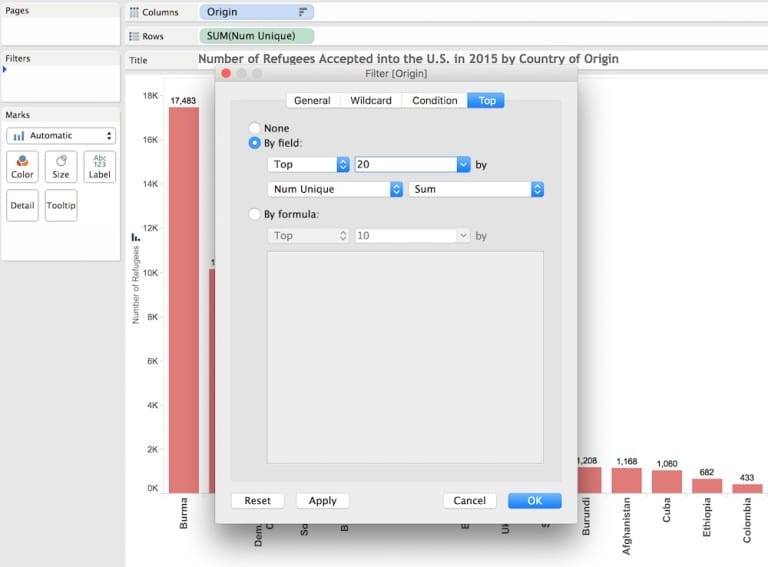Screen dimensions: 768x567
Task: Click the Origin pill on Columns
Action: point(257,12)
